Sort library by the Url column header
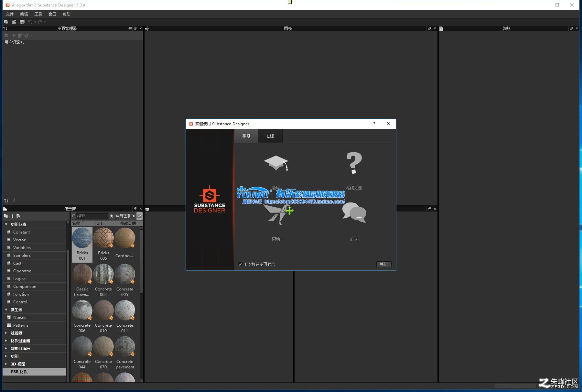Screen dimensions: 582x392 (x=107, y=223)
